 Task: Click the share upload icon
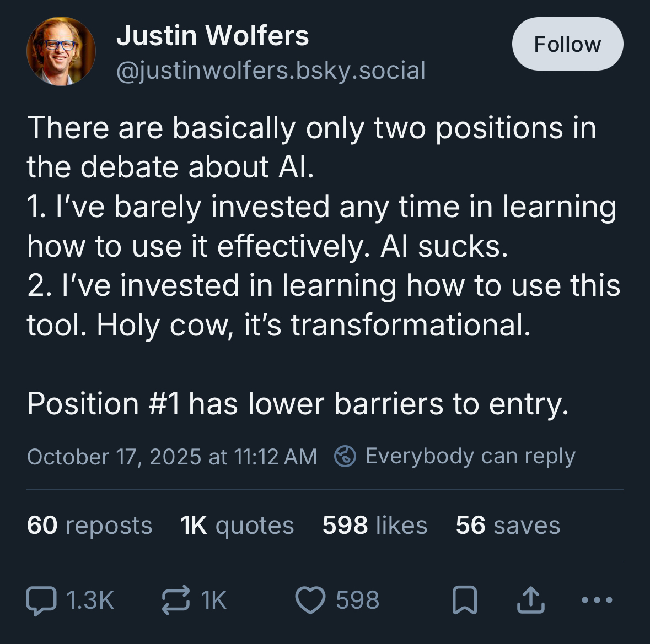point(530,600)
